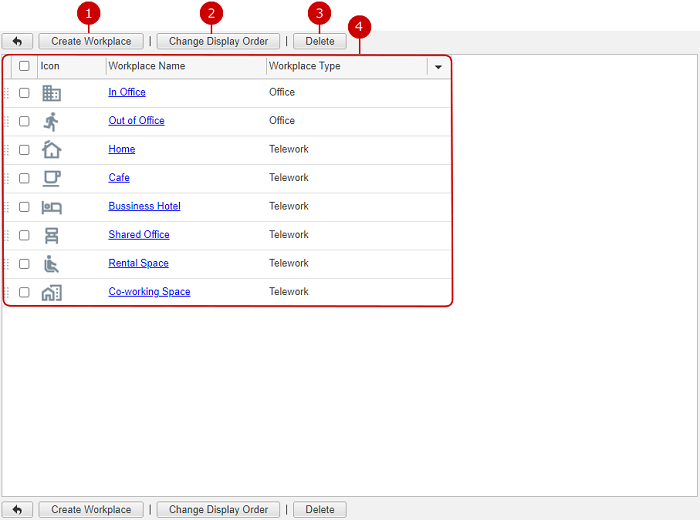Click the running person icon for Out of Office
Screen dimensions: 700x520
[51, 121]
